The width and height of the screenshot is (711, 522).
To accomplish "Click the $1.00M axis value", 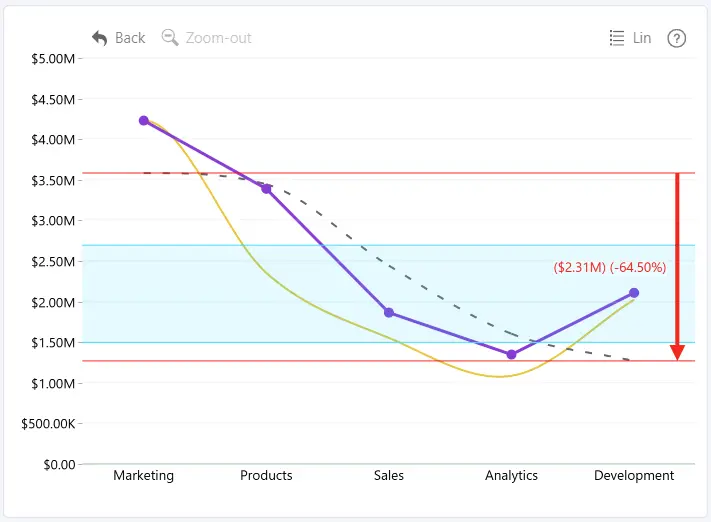I will [x=53, y=384].
